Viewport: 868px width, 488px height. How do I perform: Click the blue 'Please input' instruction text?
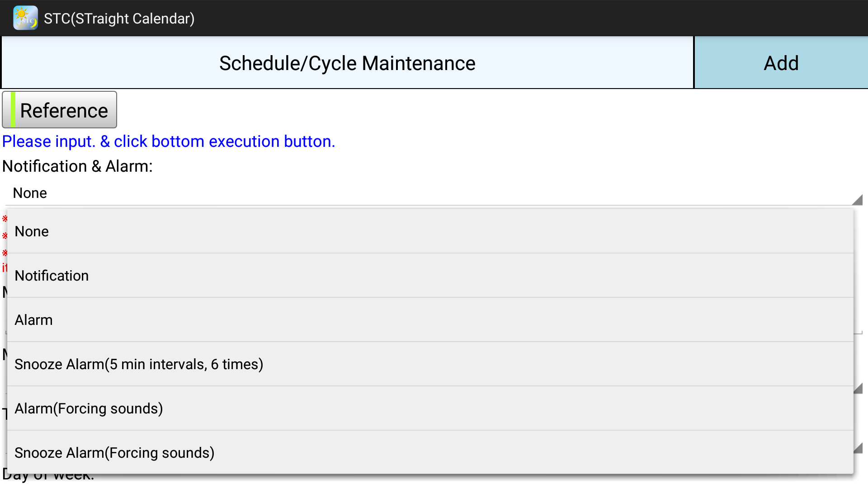click(168, 141)
